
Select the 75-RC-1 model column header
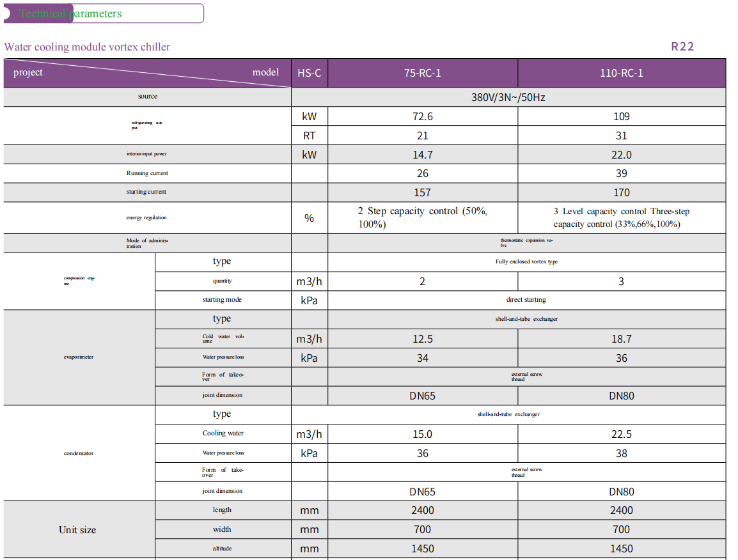click(422, 73)
